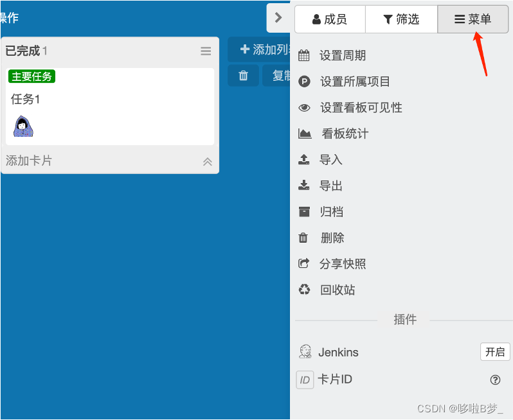The image size is (513, 420).
Task: Click 添加卡片 to add a card
Action: point(29,161)
